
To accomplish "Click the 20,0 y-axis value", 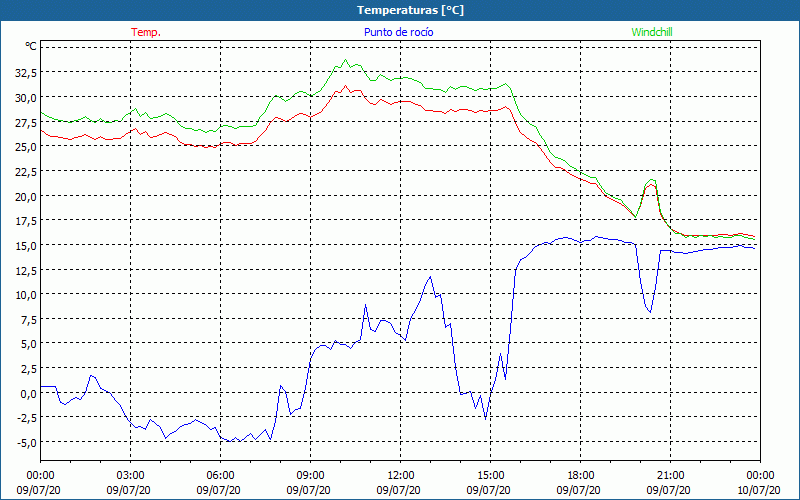I will tap(26, 196).
